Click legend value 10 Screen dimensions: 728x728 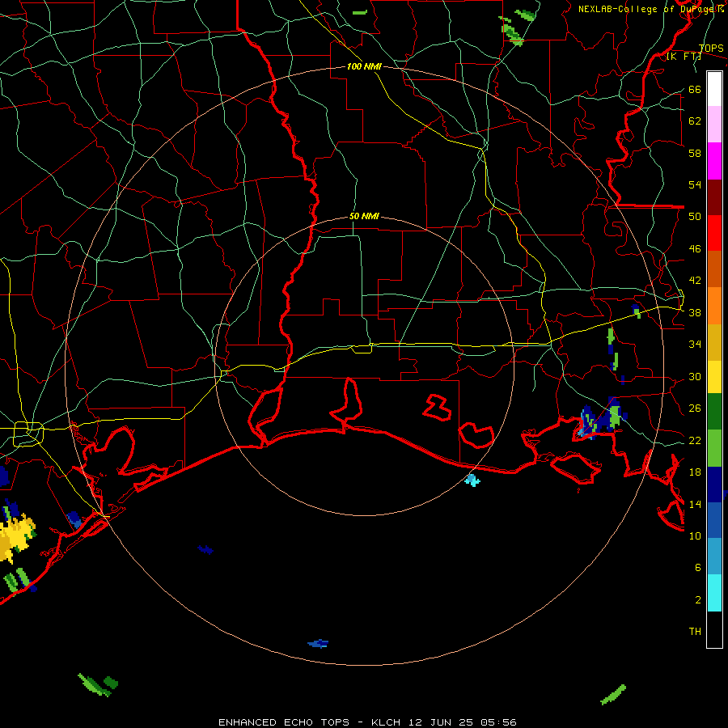click(695, 535)
